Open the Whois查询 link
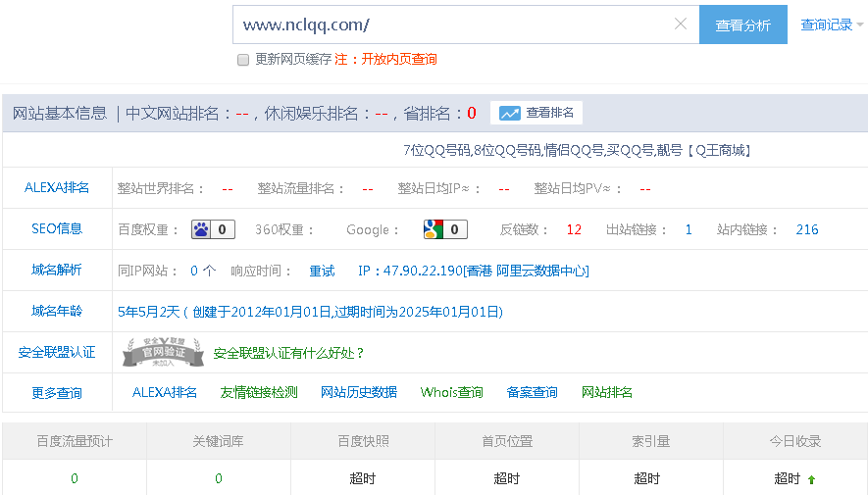868x495 pixels. 451,393
